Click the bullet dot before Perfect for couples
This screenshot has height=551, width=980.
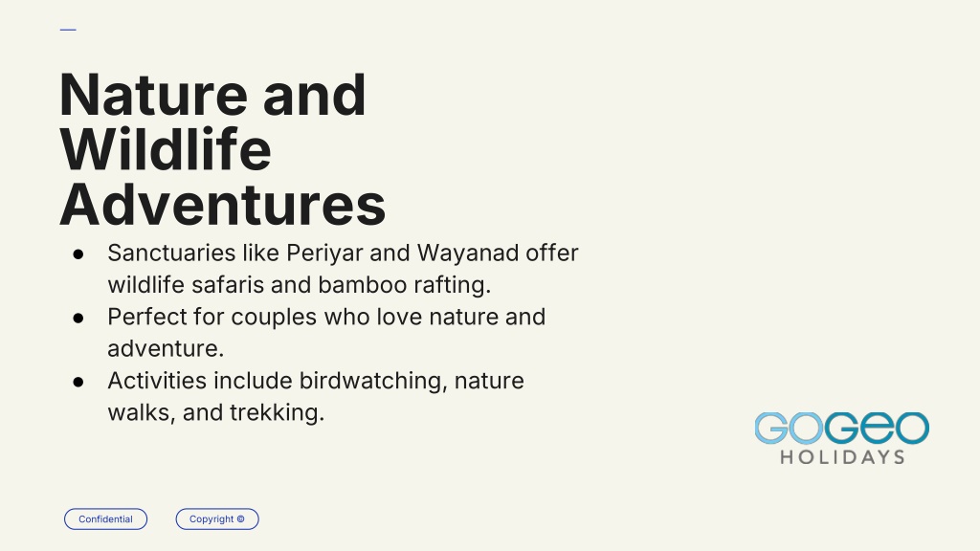tap(78, 318)
